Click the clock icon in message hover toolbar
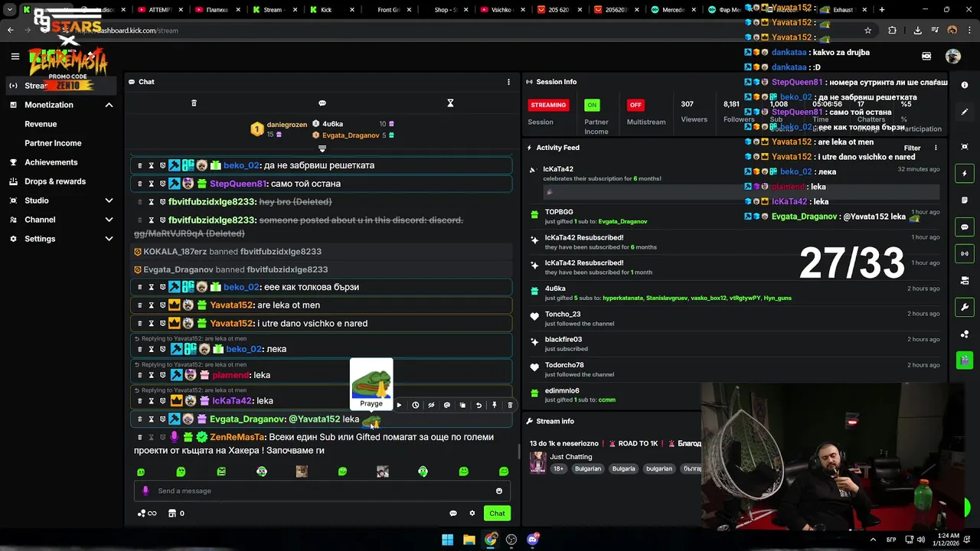Viewport: 980px width, 551px height. [x=415, y=406]
